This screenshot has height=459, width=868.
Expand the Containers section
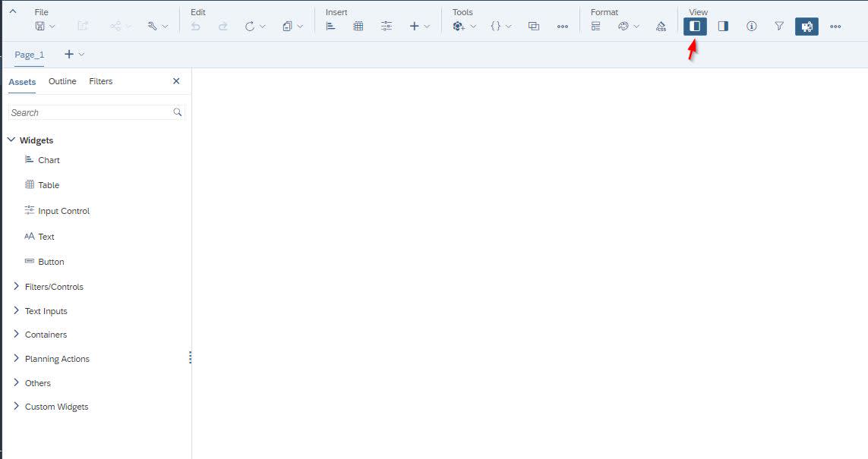pyautogui.click(x=16, y=335)
